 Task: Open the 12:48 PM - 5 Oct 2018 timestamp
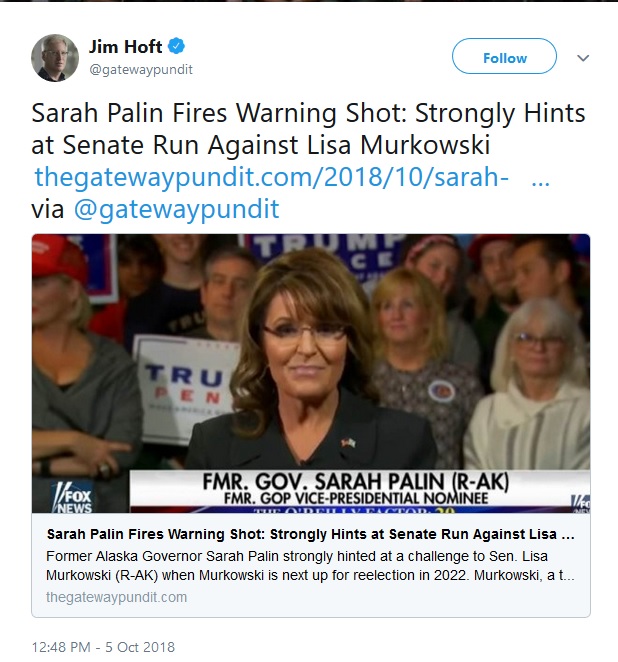point(103,647)
